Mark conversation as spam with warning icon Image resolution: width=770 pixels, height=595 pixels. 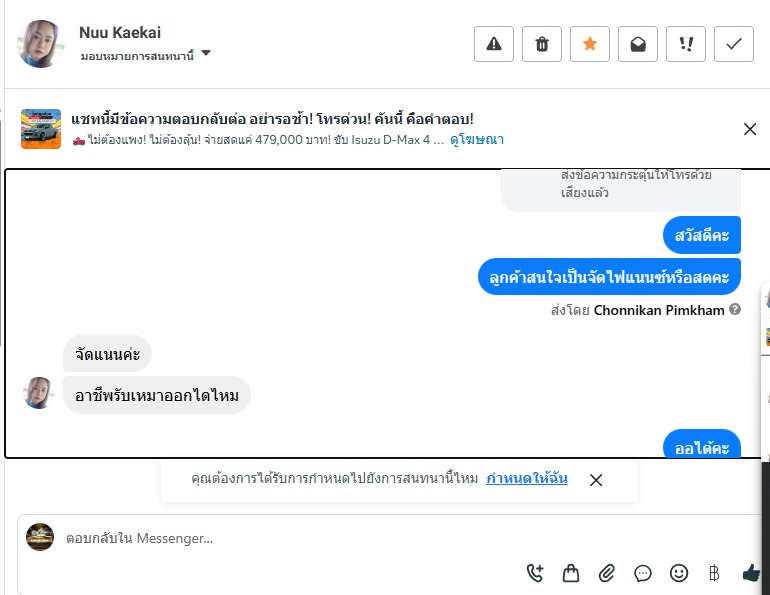[x=494, y=44]
